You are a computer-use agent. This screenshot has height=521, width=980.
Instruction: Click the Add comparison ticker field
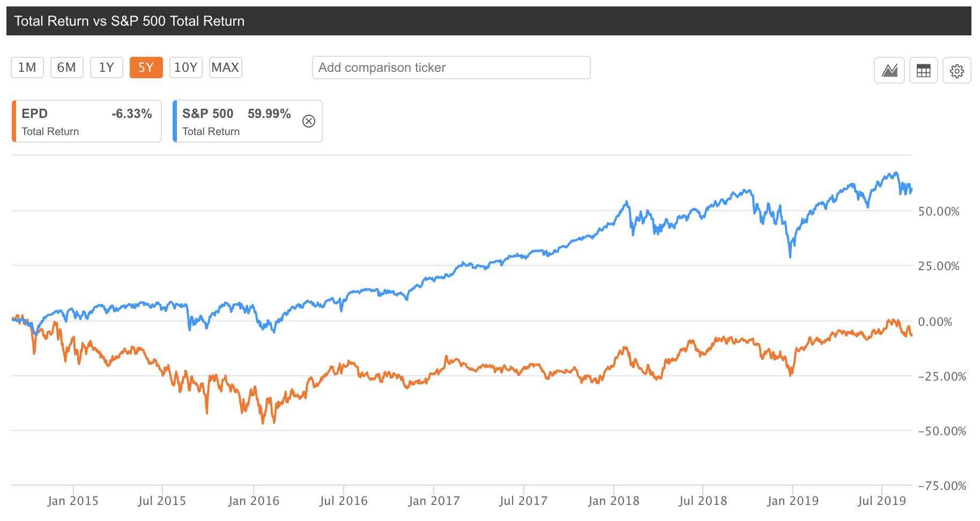point(451,68)
